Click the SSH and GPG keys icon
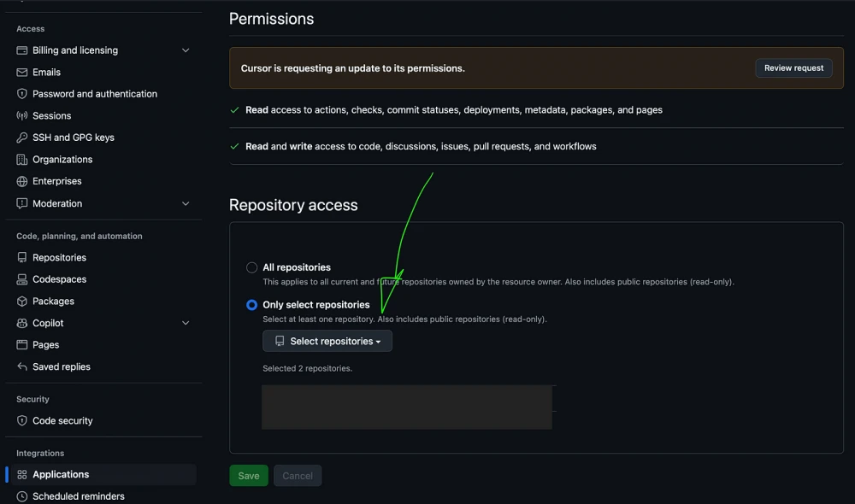 click(x=22, y=138)
